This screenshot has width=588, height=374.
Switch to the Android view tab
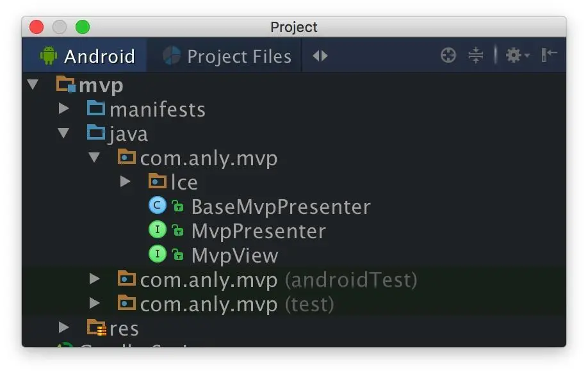coord(87,56)
